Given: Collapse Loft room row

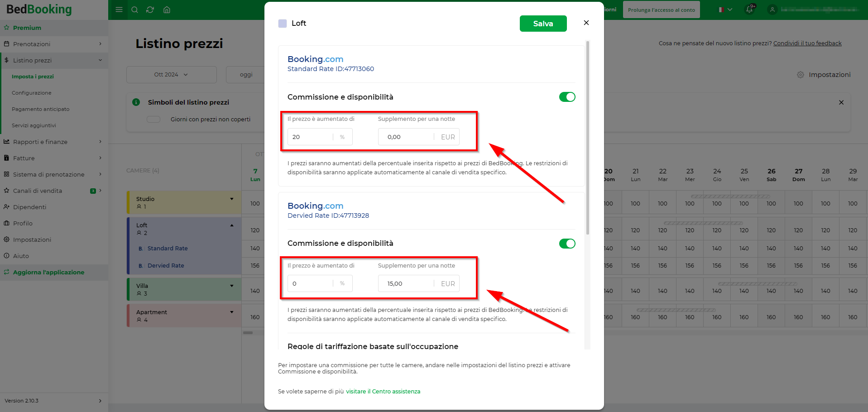Looking at the screenshot, I should pyautogui.click(x=232, y=225).
